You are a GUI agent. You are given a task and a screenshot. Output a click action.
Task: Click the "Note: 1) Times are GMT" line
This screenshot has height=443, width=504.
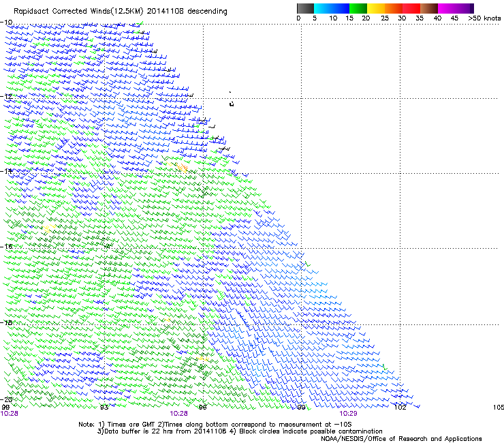(215, 425)
